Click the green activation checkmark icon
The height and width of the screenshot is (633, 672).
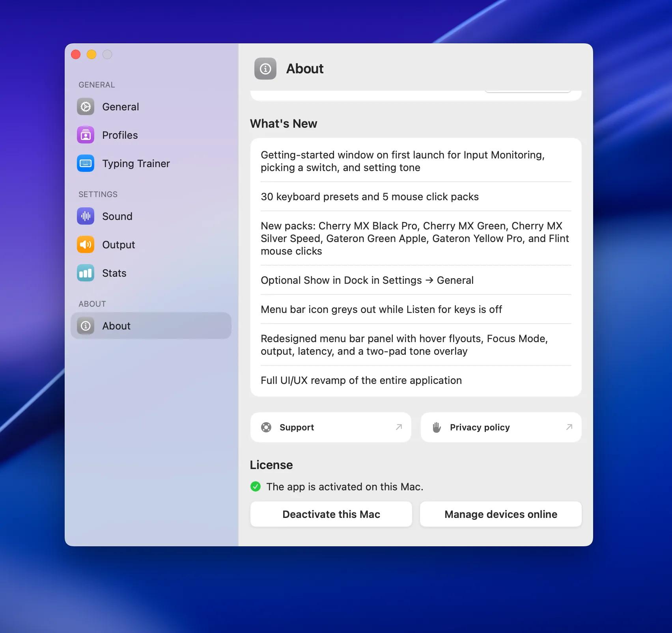[x=256, y=486]
